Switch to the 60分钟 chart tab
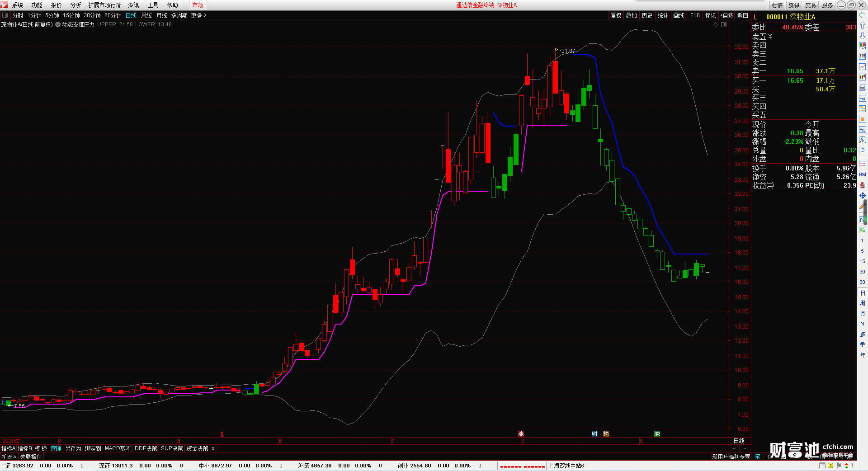The image size is (868, 471). click(113, 15)
